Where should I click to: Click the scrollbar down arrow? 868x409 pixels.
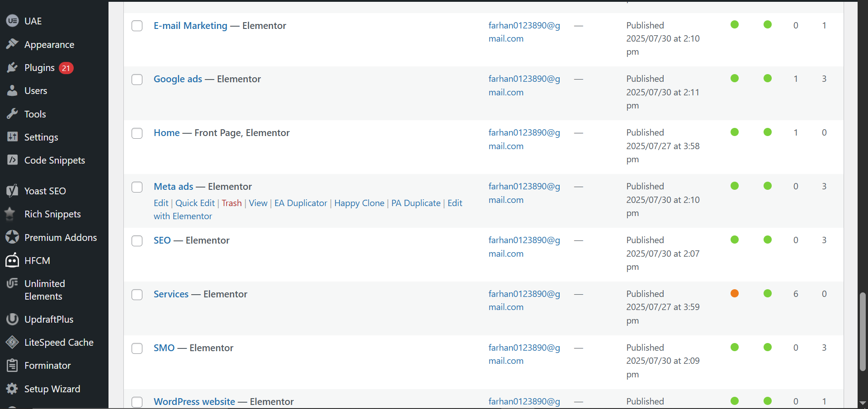863,403
